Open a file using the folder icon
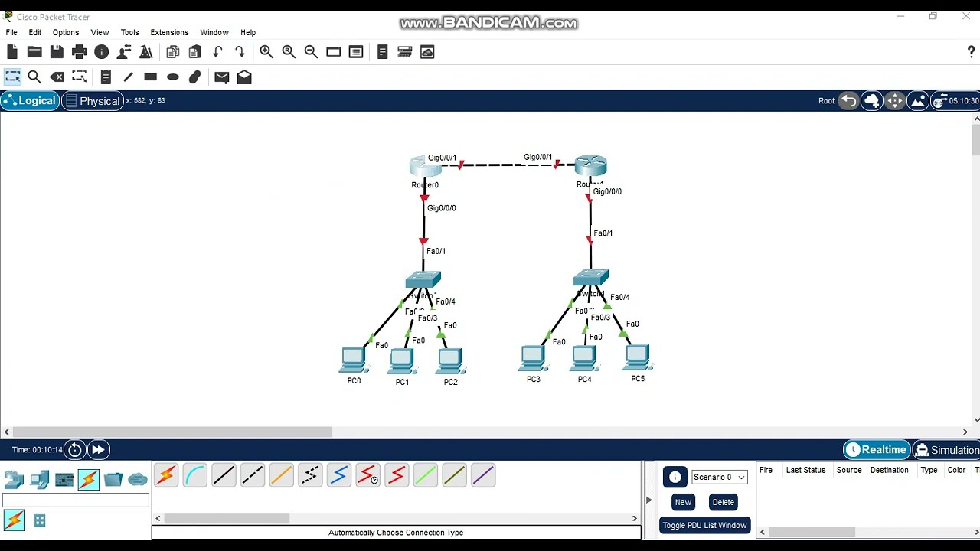Image resolution: width=980 pixels, height=551 pixels. (x=34, y=52)
